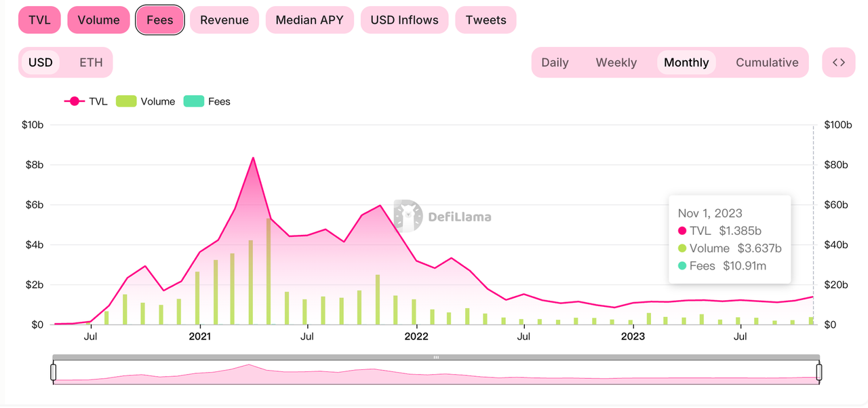Enable the Revenue metric
This screenshot has height=408, width=868.
coord(224,20)
